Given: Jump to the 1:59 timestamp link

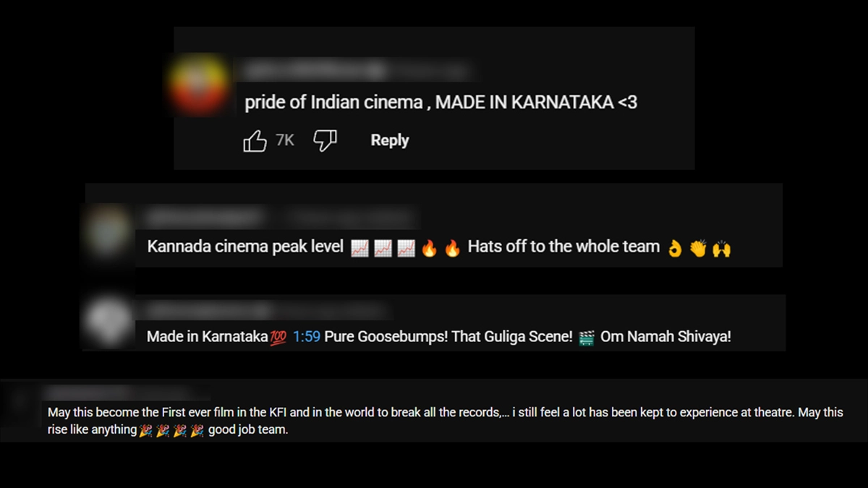Looking at the screenshot, I should click(307, 337).
